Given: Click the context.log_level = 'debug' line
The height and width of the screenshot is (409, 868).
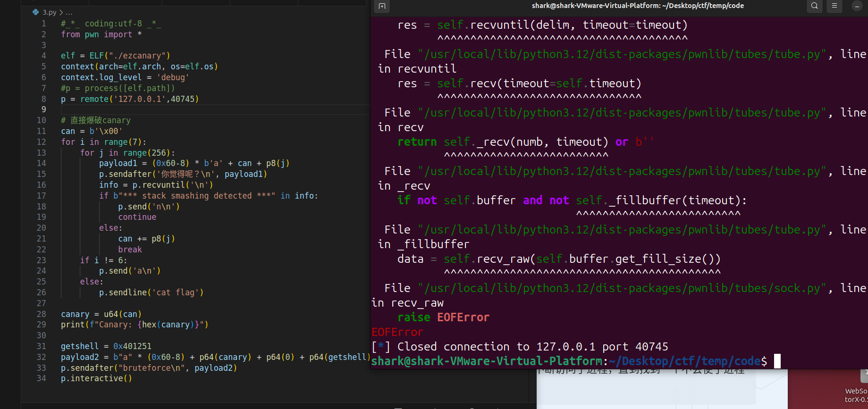Looking at the screenshot, I should (x=125, y=77).
